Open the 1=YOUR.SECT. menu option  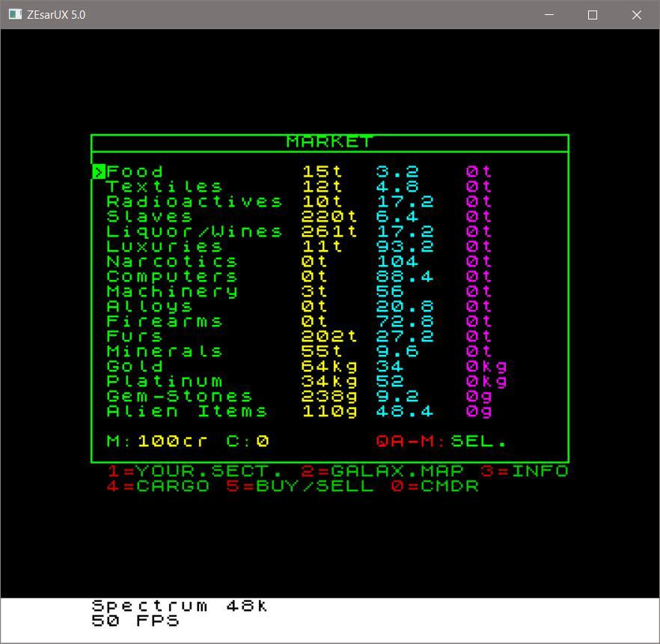pyautogui.click(x=195, y=471)
